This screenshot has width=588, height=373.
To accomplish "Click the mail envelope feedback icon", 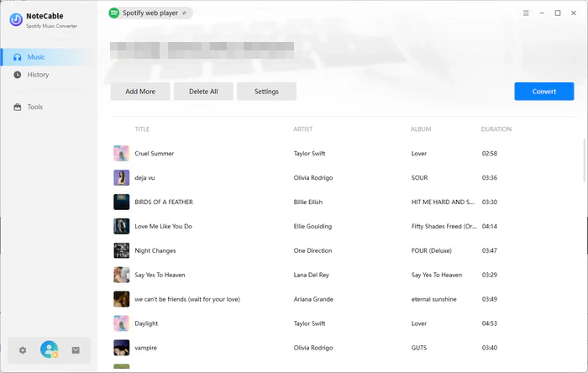I will [x=76, y=350].
